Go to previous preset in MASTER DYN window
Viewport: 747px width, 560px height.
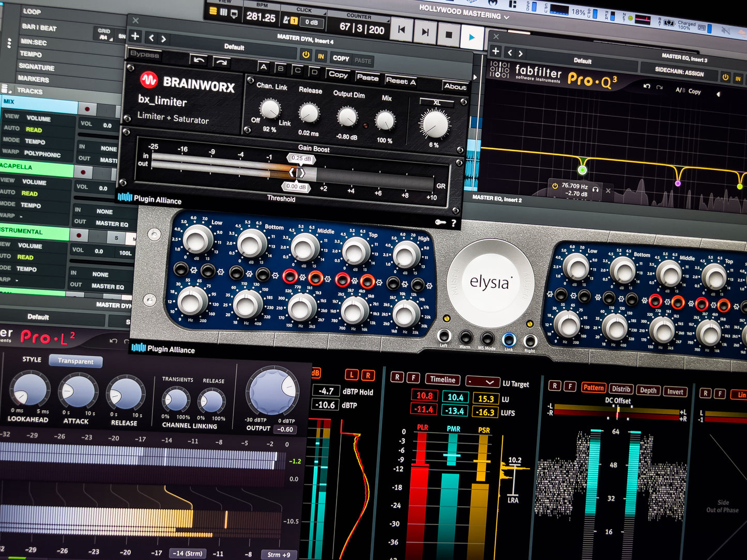pos(151,38)
